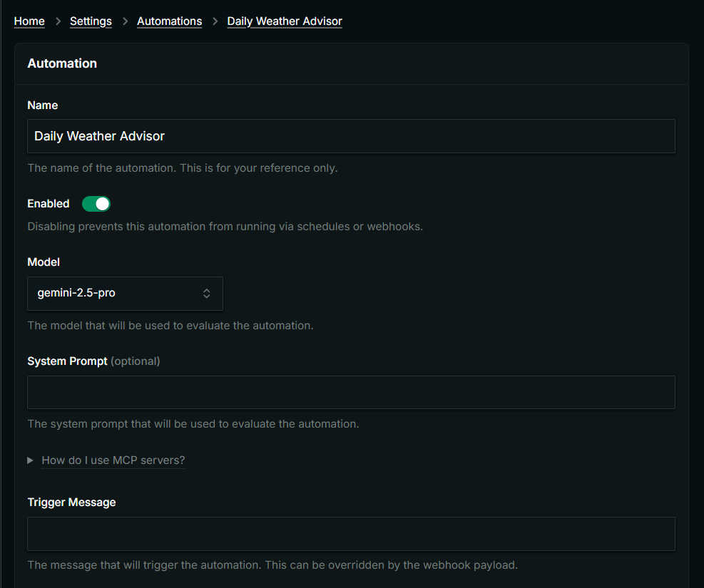
Task: Focus the Name field with Daily Weather Advisor
Action: pos(351,136)
